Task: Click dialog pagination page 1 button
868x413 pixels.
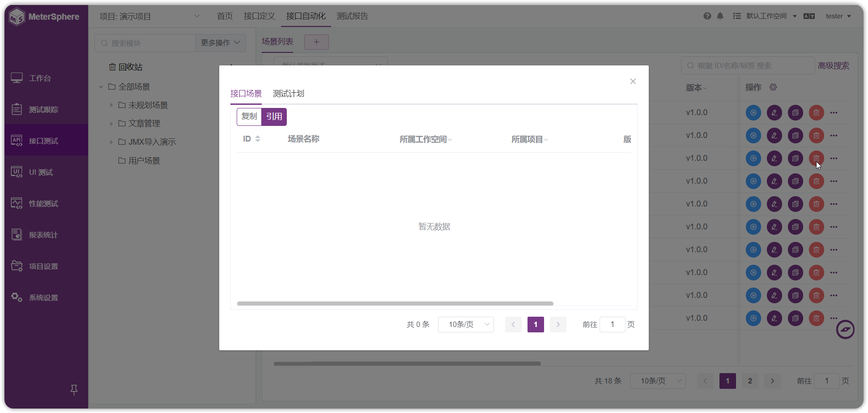Action: click(x=536, y=324)
